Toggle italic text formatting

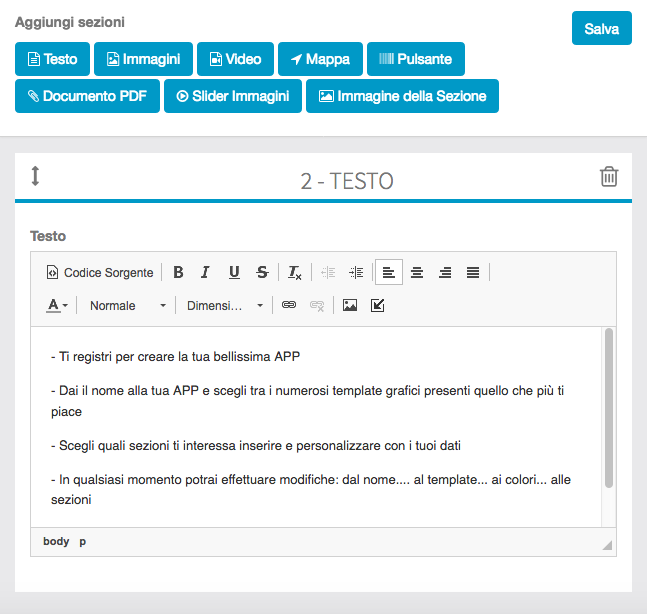coord(205,272)
